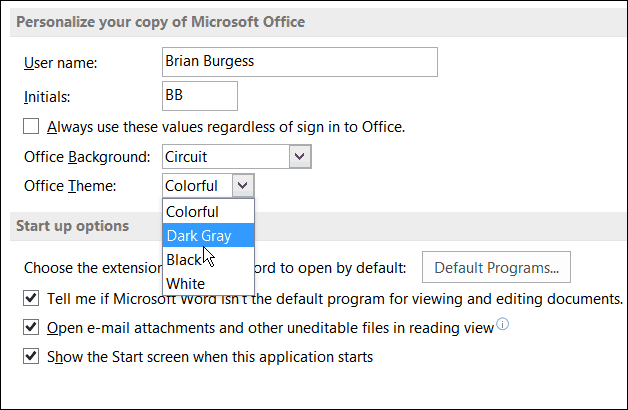Click the Personalize your copy header
The width and height of the screenshot is (628, 410).
tap(161, 22)
